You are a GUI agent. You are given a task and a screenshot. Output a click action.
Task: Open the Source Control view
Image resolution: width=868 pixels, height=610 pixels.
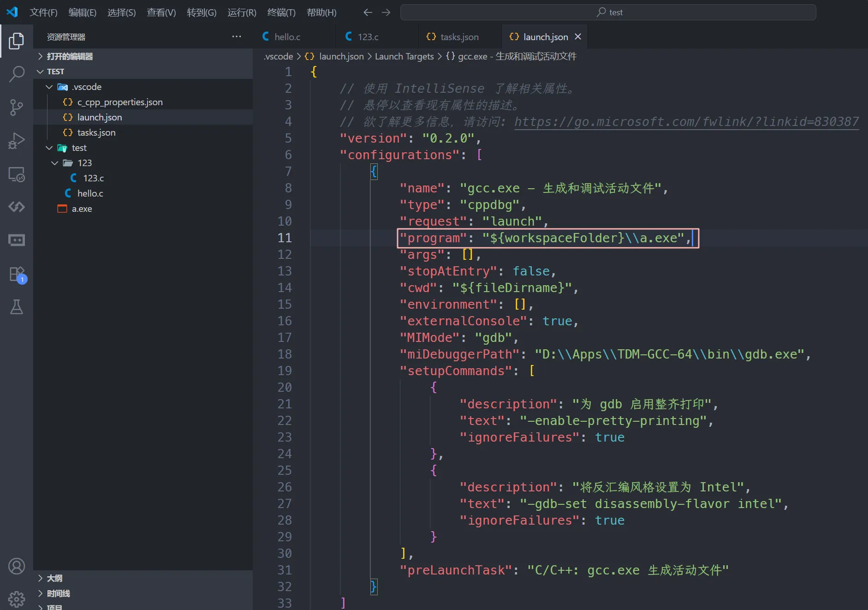coord(17,107)
